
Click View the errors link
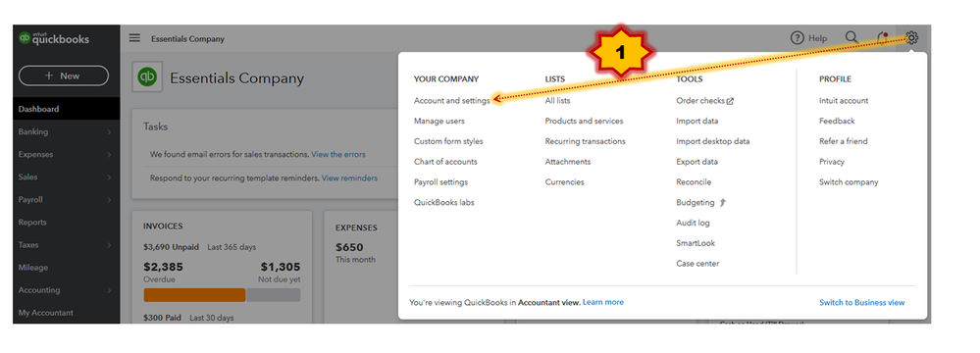(x=338, y=154)
